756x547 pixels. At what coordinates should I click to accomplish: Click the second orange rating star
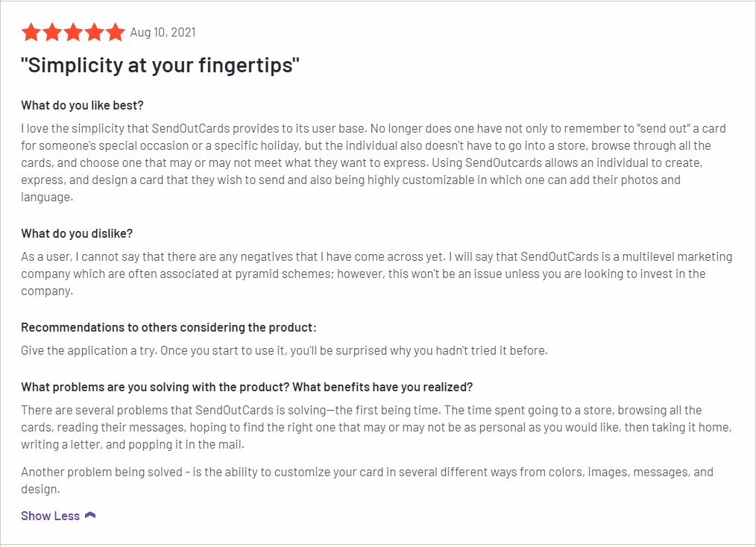pos(52,32)
